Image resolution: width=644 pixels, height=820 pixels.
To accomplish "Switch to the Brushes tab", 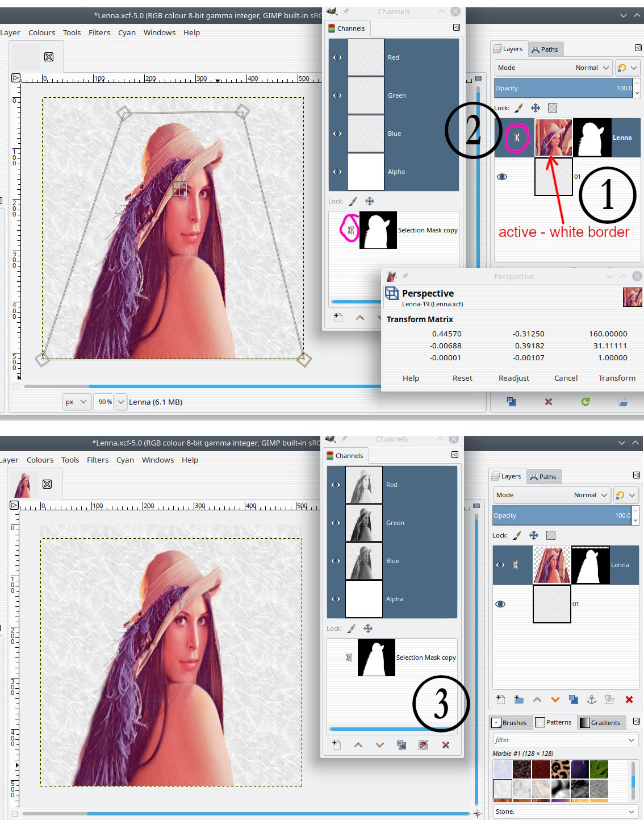I will coord(509,723).
